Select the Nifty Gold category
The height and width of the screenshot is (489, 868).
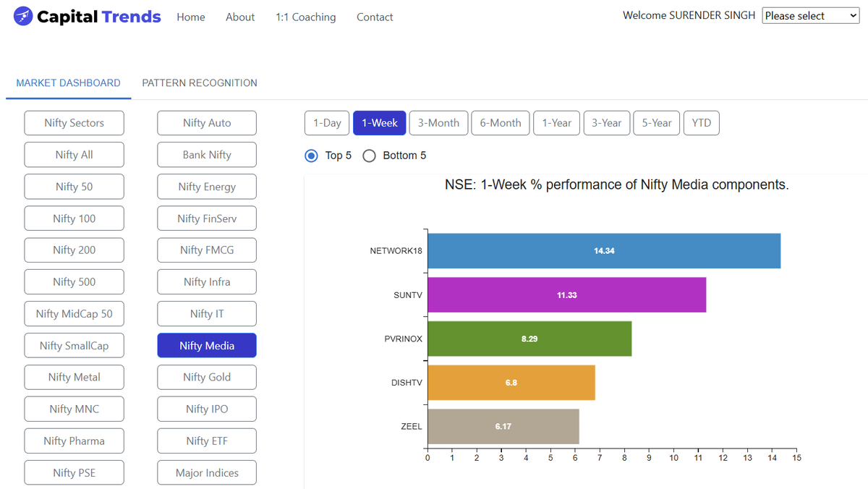206,377
